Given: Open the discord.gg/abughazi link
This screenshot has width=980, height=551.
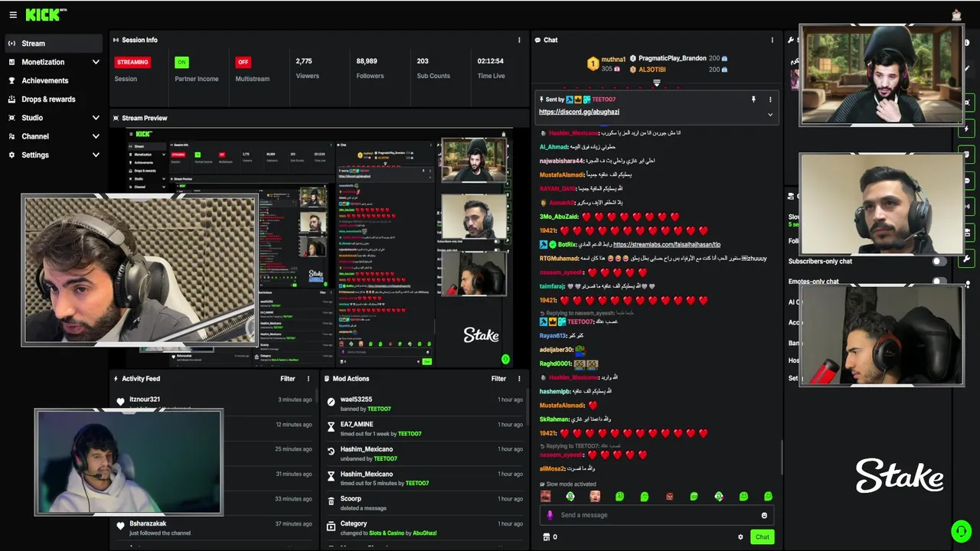Looking at the screenshot, I should [x=579, y=112].
